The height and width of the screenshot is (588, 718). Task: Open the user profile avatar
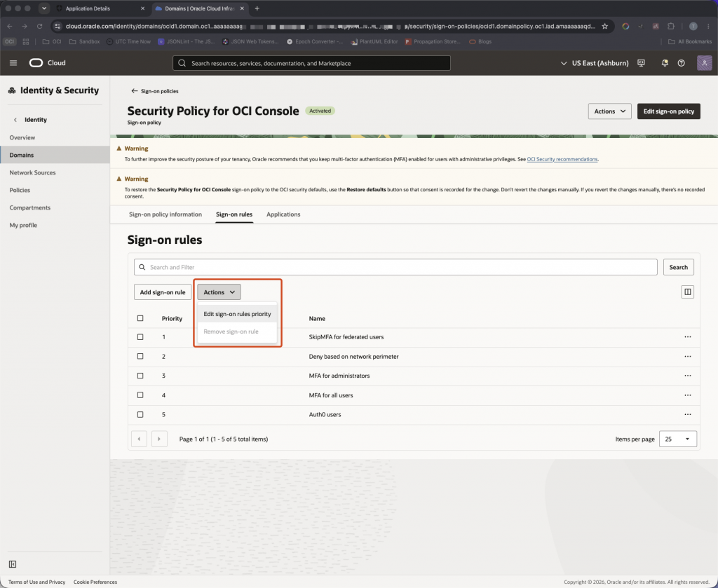(x=704, y=62)
